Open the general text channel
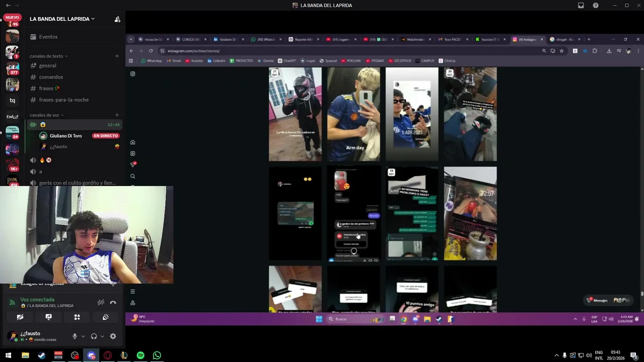 coord(74,65)
